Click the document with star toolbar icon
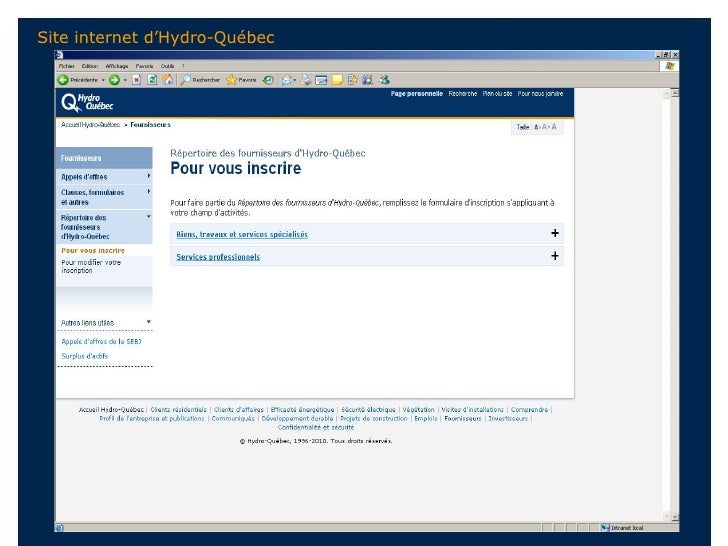 click(353, 80)
